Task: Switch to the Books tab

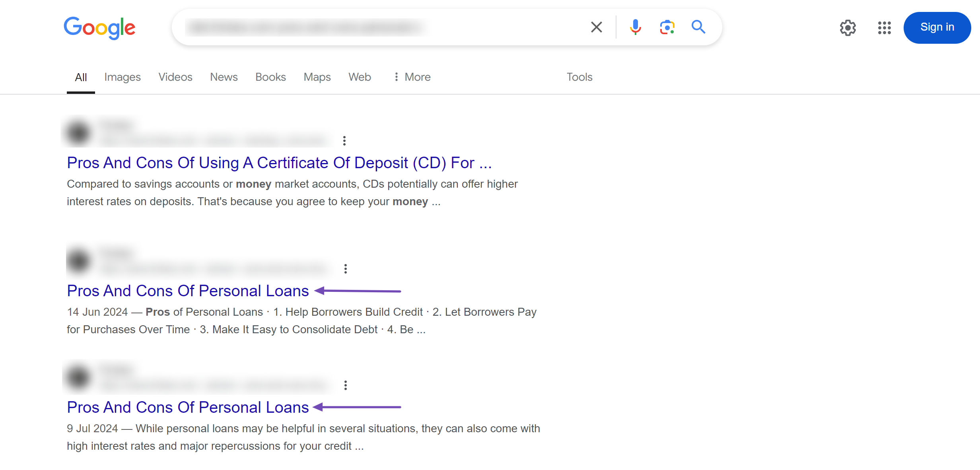Action: pos(270,77)
